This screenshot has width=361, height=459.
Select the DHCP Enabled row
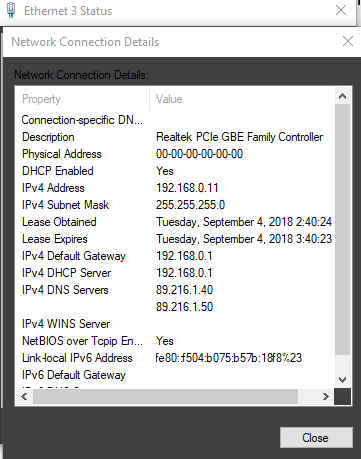175,171
